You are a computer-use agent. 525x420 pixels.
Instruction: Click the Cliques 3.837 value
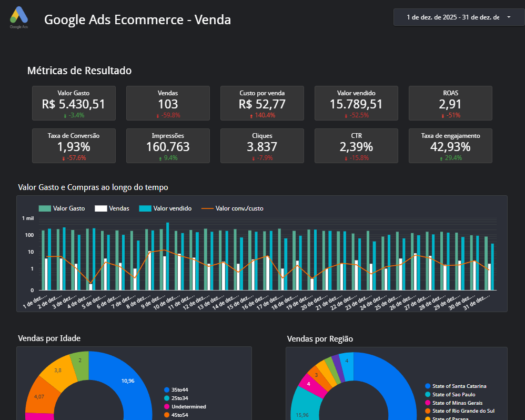(x=262, y=147)
